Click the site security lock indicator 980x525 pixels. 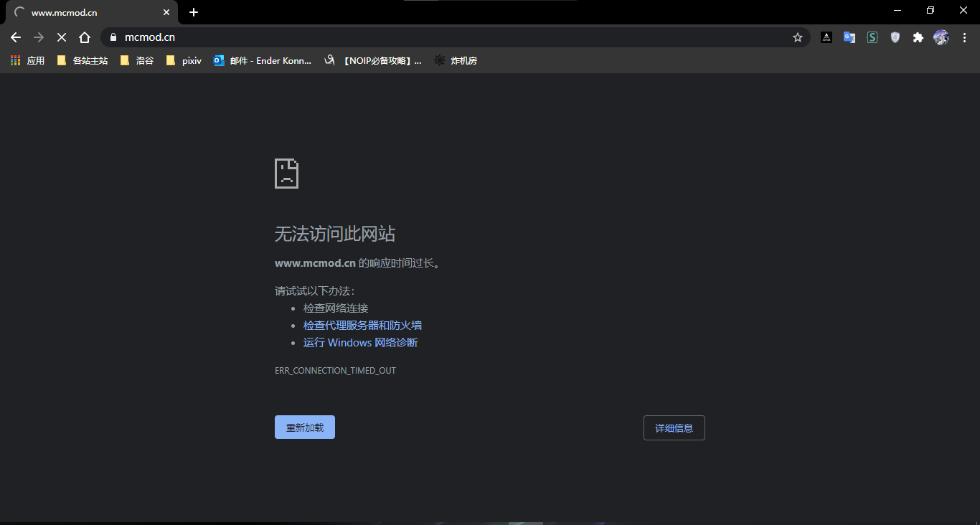point(113,37)
